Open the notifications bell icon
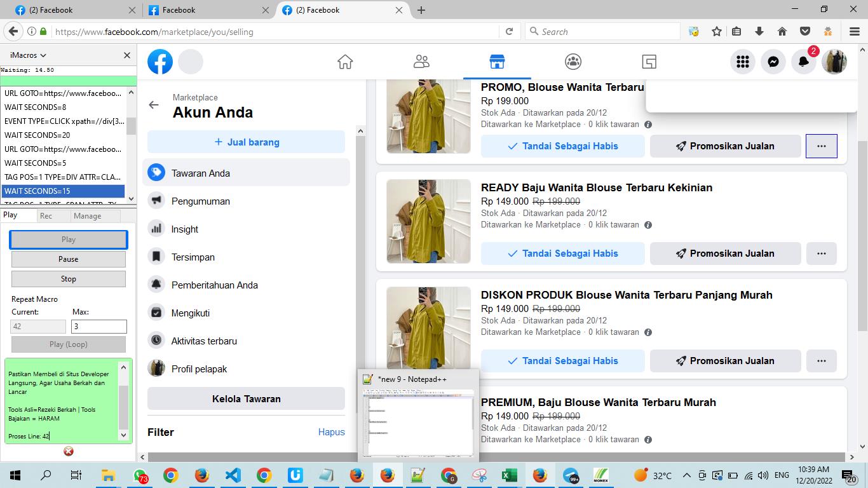Viewport: 868px width, 488px height. [804, 62]
